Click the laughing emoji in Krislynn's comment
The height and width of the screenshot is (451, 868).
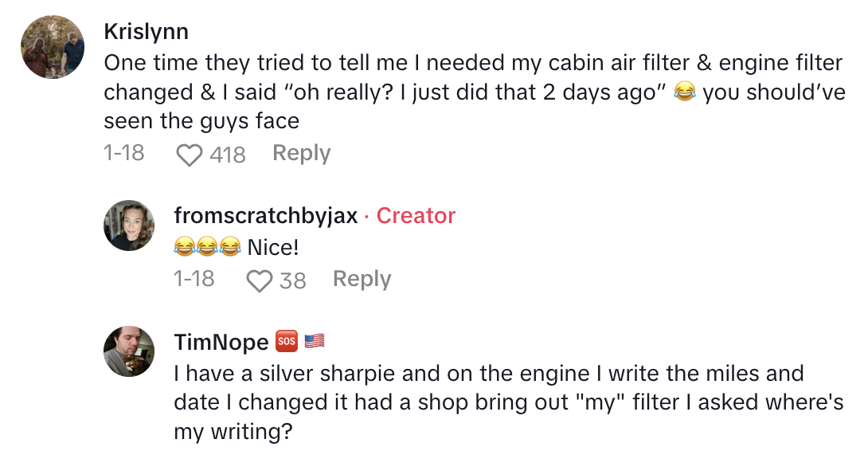pyautogui.click(x=684, y=92)
